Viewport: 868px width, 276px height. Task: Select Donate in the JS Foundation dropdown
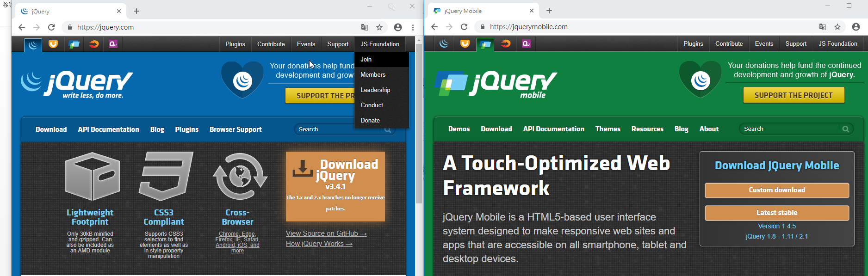click(370, 120)
